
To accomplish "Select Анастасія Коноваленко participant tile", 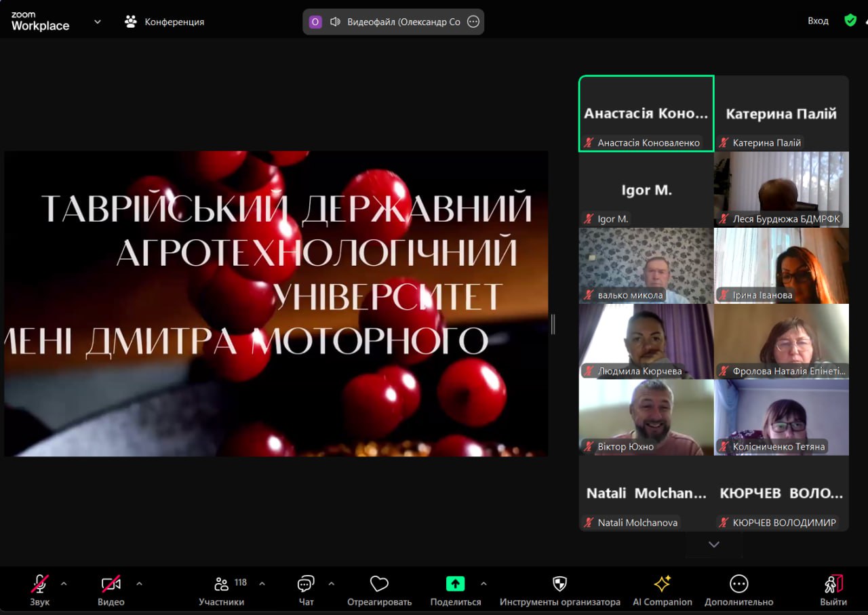I will 646,113.
